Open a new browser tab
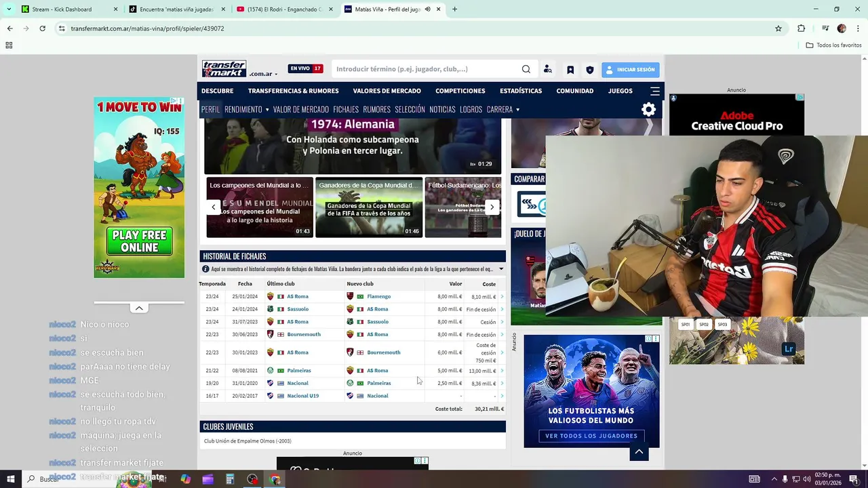Screen dimensions: 868x488 pyautogui.click(x=454, y=9)
